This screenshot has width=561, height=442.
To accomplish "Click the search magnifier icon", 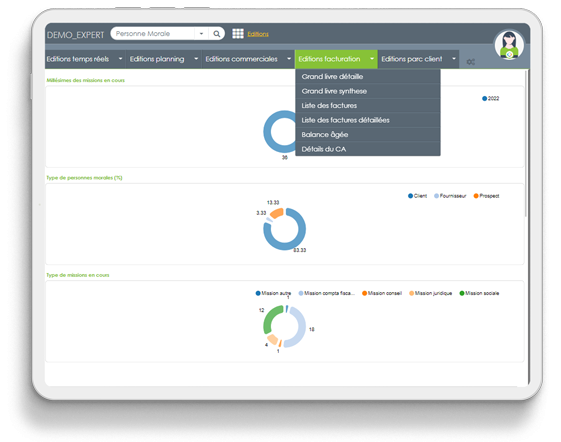I will pyautogui.click(x=216, y=34).
